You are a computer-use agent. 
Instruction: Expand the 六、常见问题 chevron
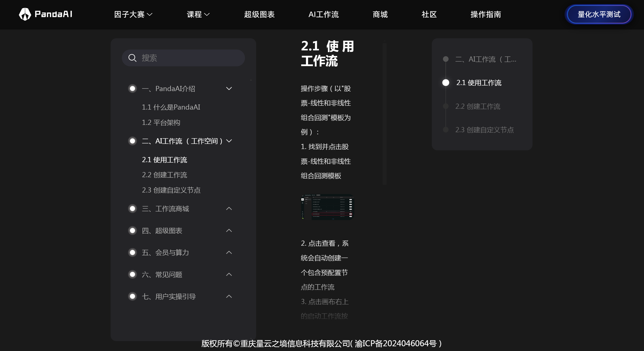coord(229,274)
